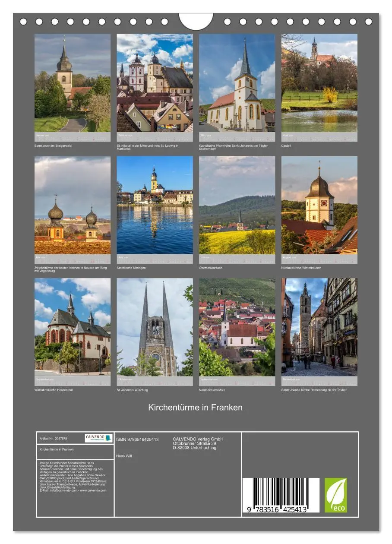Image resolution: width=392 pixels, height=544 pixels.
Task: Click the green eco leaf icon
Action: (x=336, y=495)
